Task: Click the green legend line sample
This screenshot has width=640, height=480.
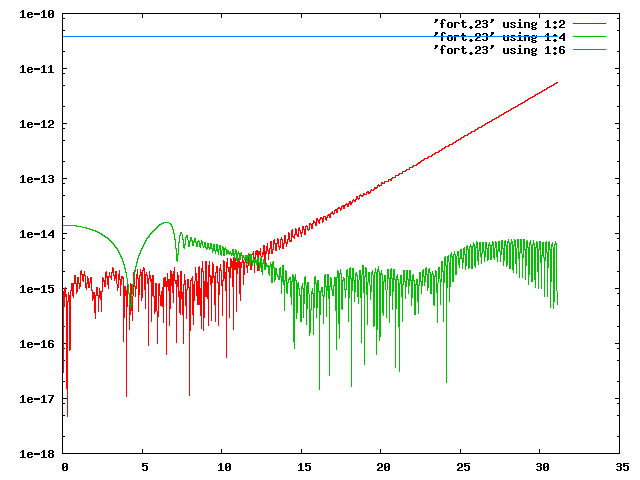Action: 589,37
